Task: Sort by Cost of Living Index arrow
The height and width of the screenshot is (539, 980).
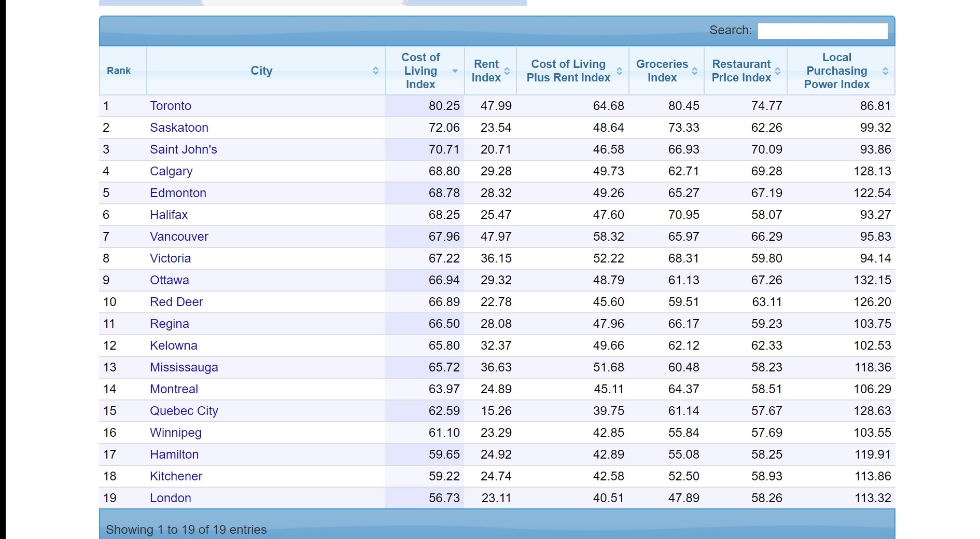Action: 455,71
